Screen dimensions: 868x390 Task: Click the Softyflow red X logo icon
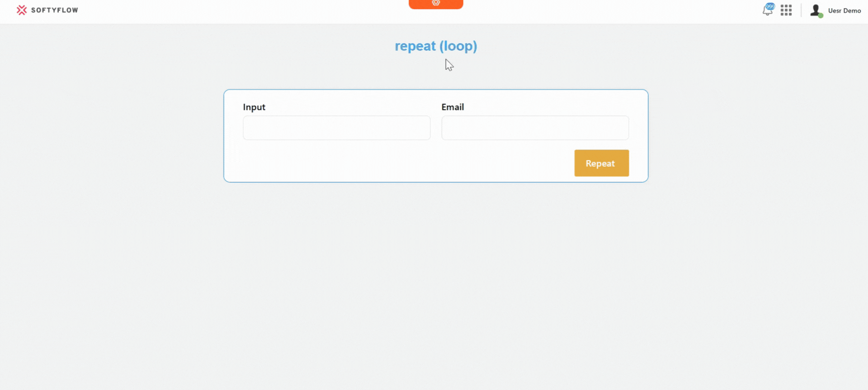pyautogui.click(x=21, y=10)
